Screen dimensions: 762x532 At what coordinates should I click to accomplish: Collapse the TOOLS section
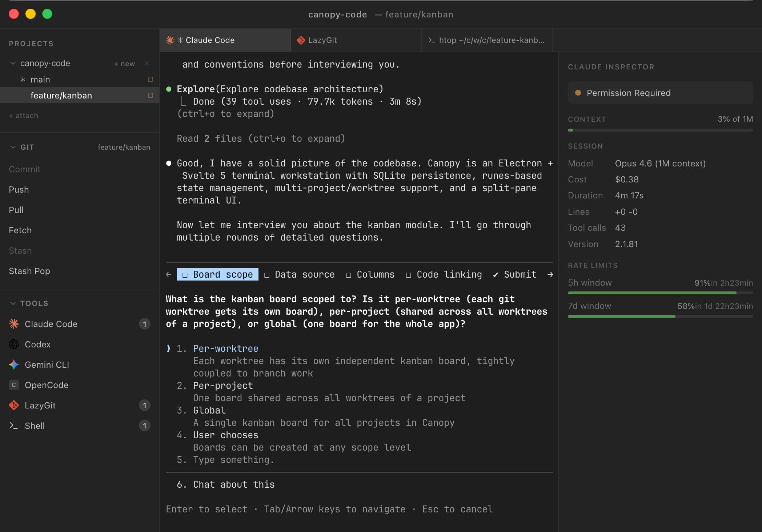tap(13, 303)
